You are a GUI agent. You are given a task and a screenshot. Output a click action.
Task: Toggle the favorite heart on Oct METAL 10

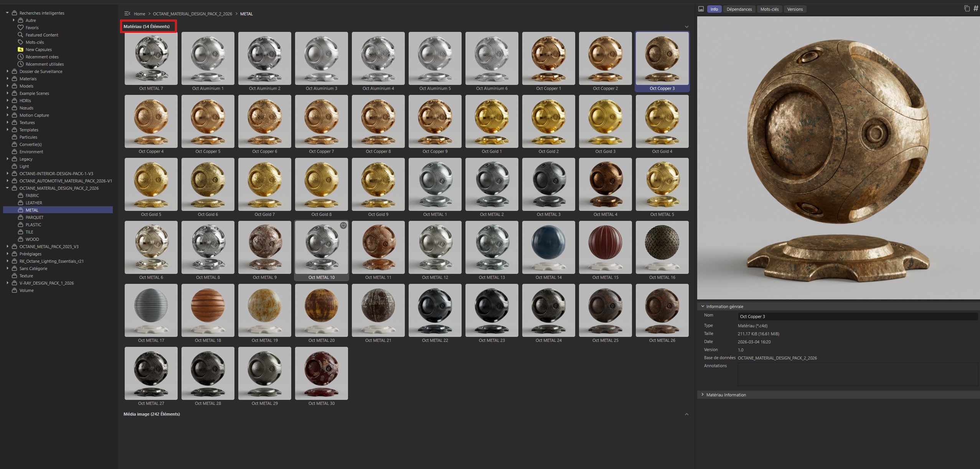(343, 226)
